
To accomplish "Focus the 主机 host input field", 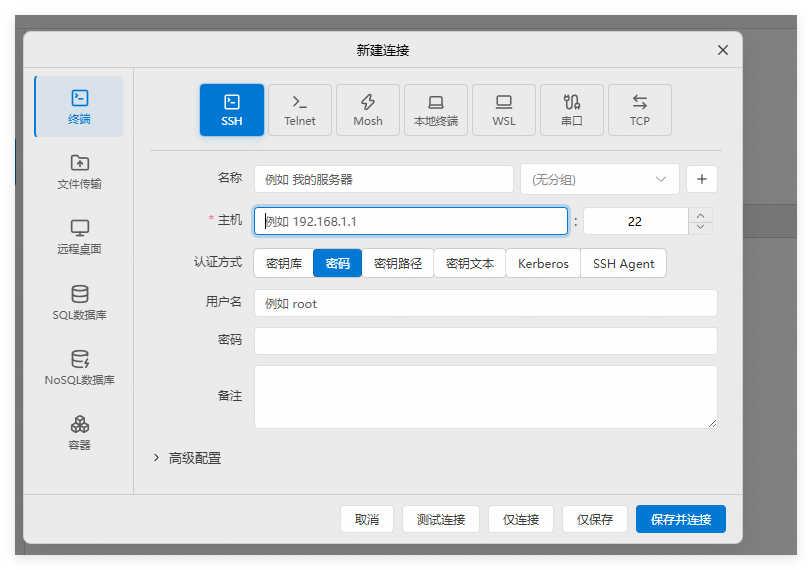I will click(411, 221).
